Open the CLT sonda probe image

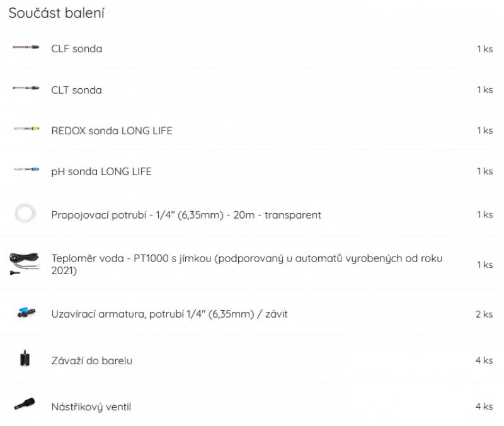(26, 88)
